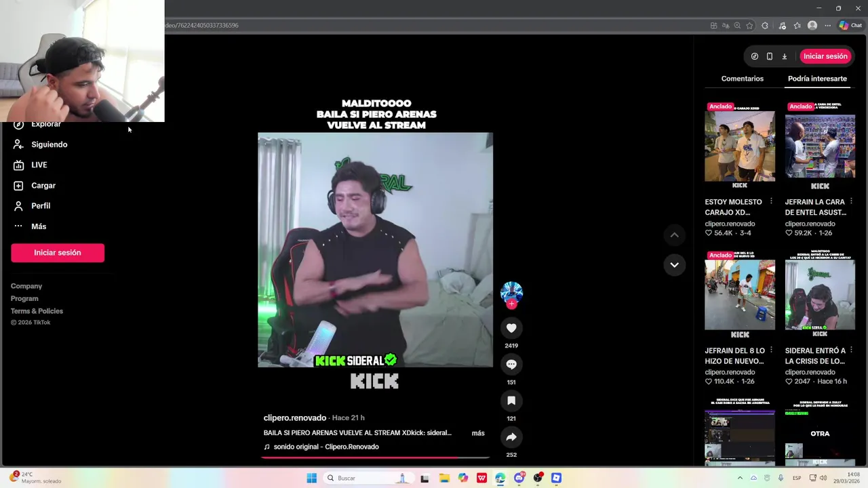Open comments via speech bubble icon

511,365
